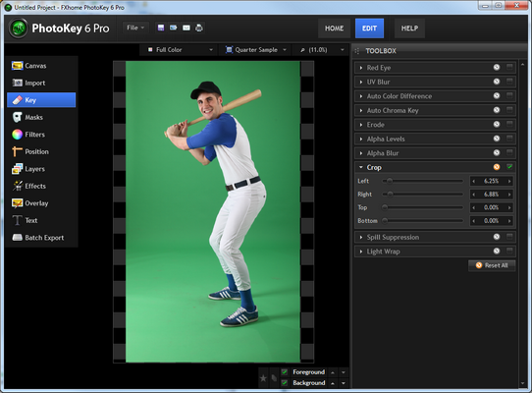Enable the Erode checkbox

tap(509, 124)
